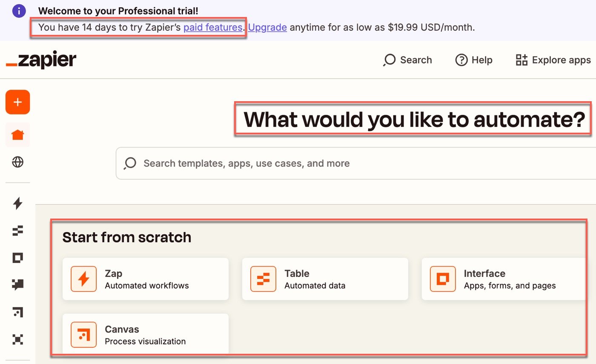The width and height of the screenshot is (596, 364).
Task: Click the info icon in trial banner
Action: point(19,11)
